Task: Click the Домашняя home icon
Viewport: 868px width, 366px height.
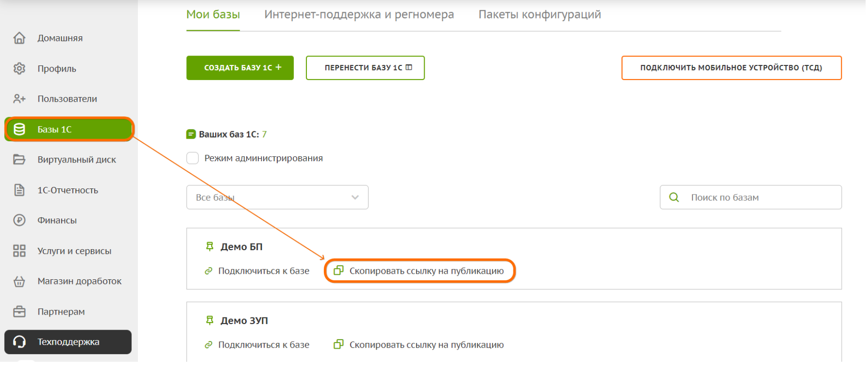Action: [19, 38]
